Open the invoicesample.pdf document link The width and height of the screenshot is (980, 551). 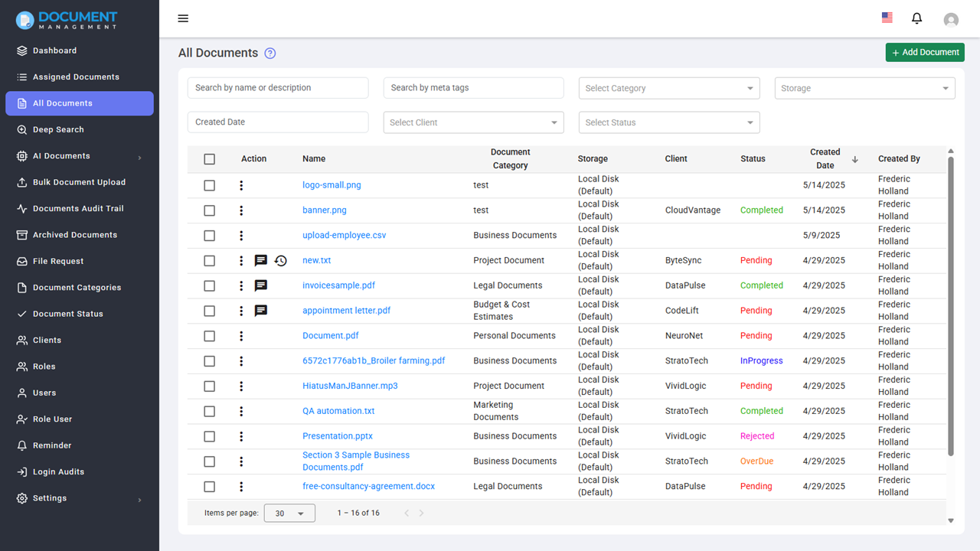coord(338,285)
